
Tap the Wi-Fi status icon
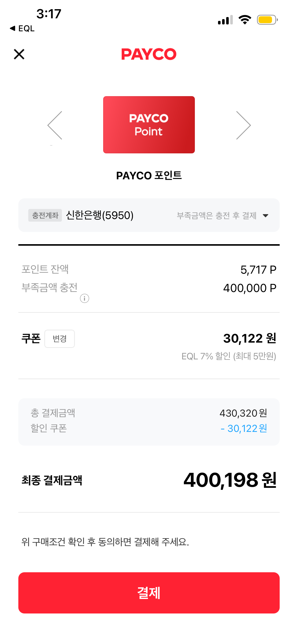tap(245, 20)
